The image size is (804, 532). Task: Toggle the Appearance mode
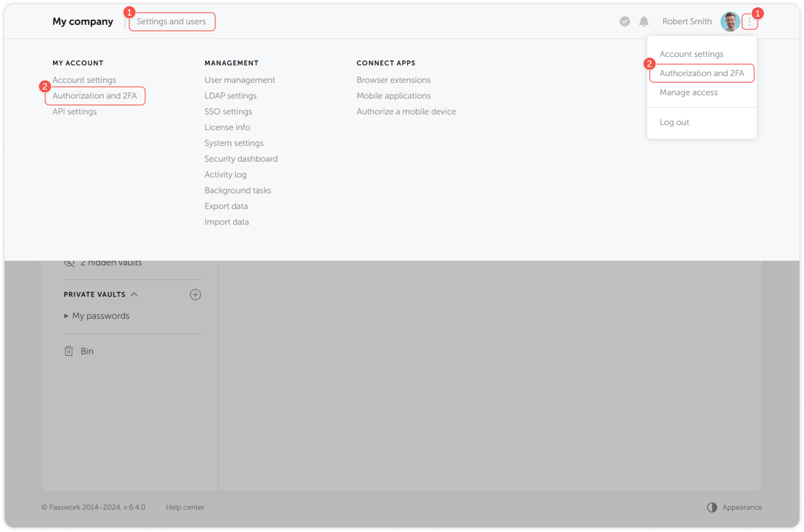click(735, 507)
